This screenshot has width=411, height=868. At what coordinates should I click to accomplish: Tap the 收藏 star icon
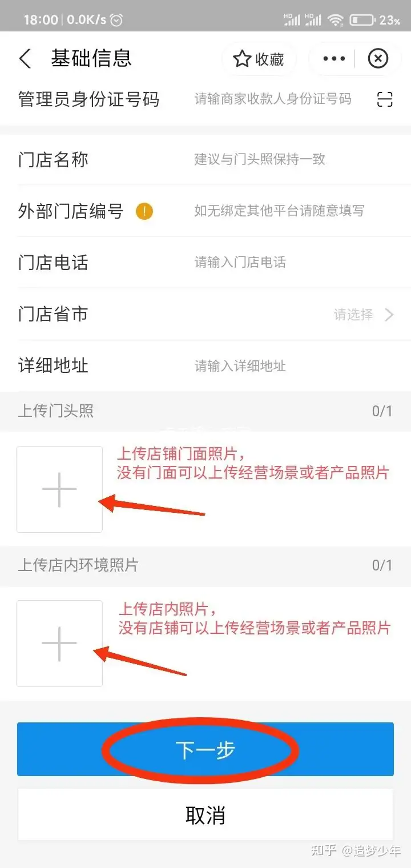coord(242,59)
